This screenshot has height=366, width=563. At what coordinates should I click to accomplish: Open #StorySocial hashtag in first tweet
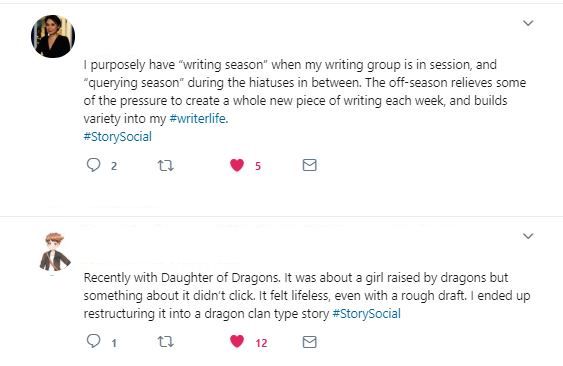118,137
